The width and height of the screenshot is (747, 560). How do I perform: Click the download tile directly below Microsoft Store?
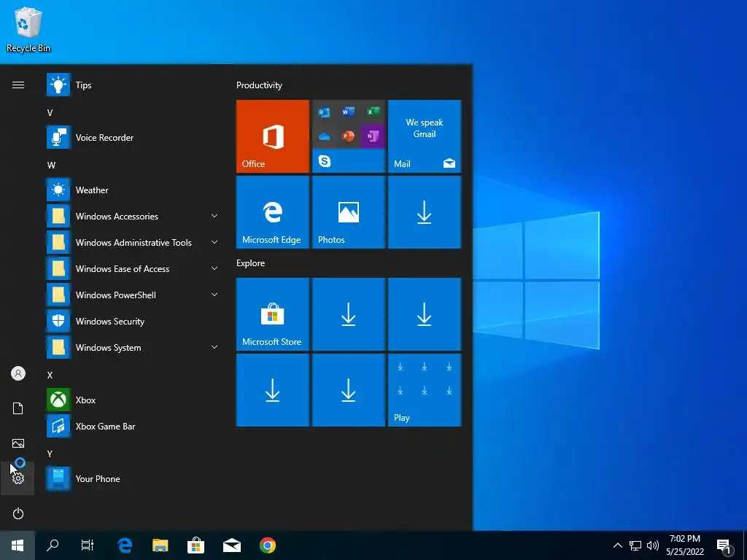coord(273,390)
